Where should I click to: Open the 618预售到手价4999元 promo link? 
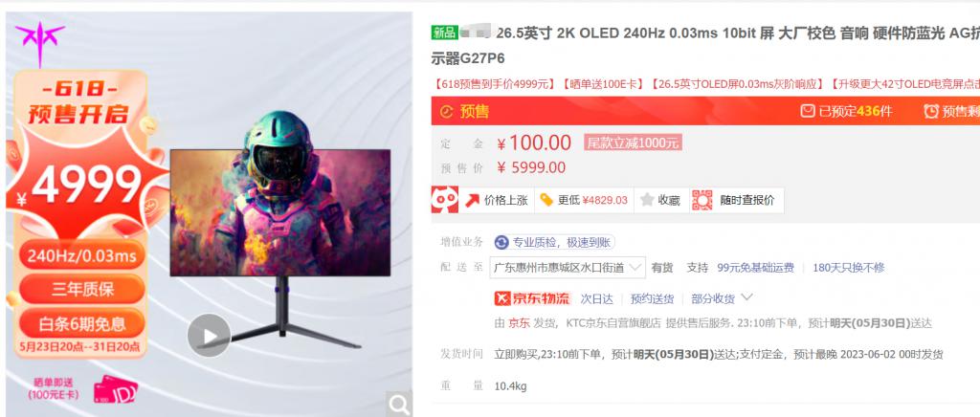(x=493, y=83)
